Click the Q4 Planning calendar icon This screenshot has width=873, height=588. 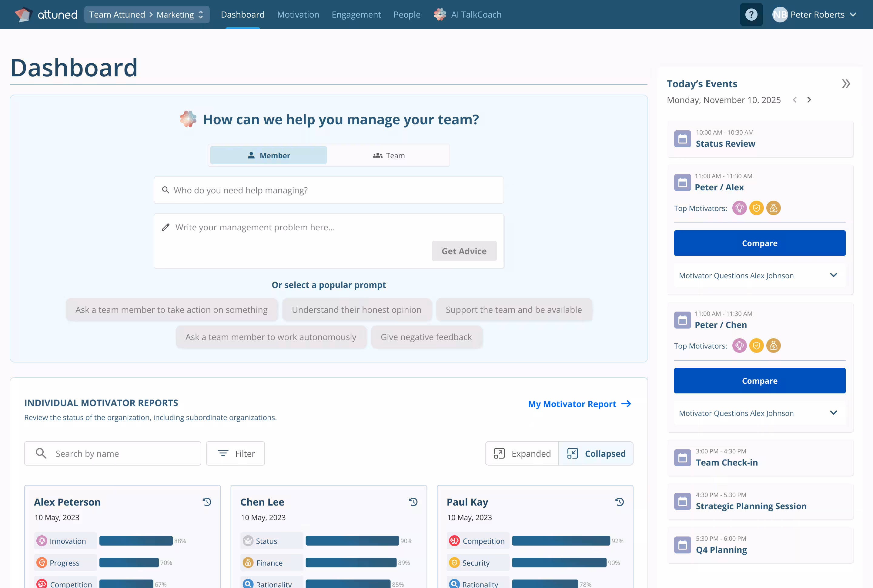(x=682, y=545)
